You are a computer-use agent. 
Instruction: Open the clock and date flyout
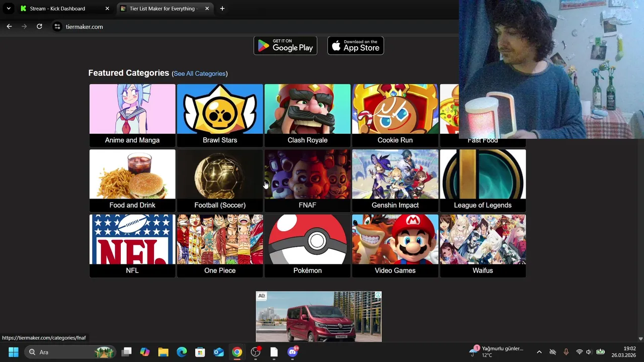pyautogui.click(x=624, y=352)
